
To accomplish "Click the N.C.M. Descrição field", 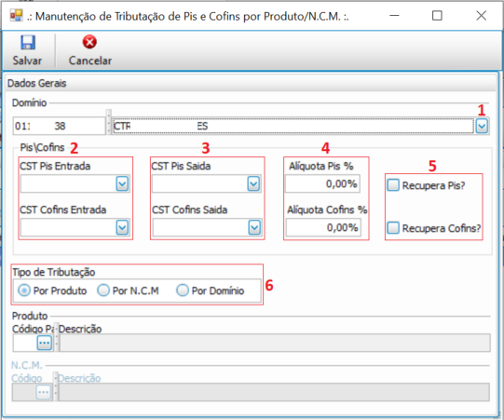I will point(274,392).
